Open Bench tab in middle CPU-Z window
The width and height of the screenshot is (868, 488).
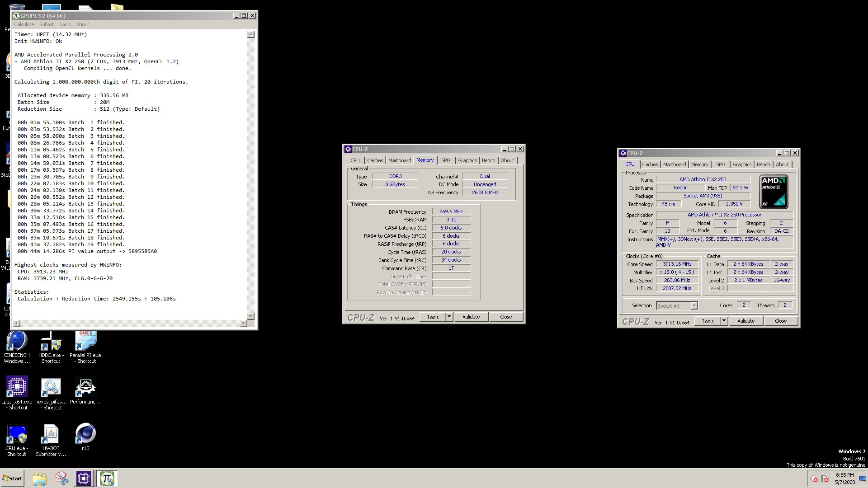click(488, 160)
